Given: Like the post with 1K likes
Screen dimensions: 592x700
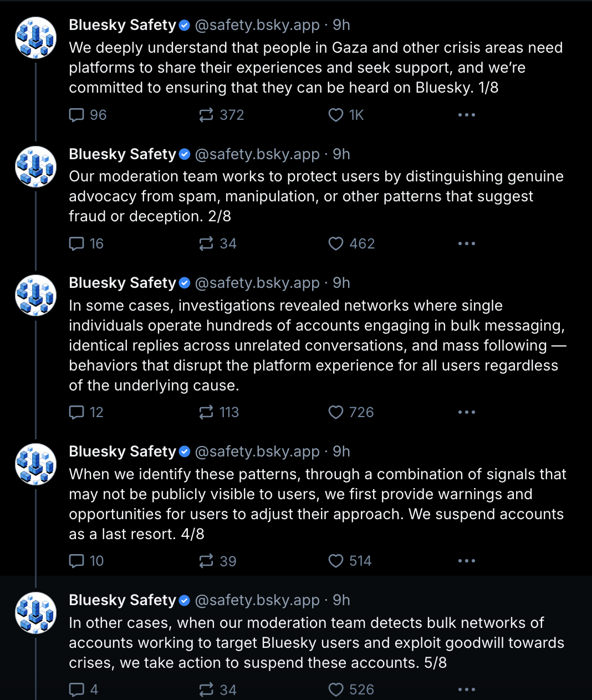Looking at the screenshot, I should click(x=346, y=115).
